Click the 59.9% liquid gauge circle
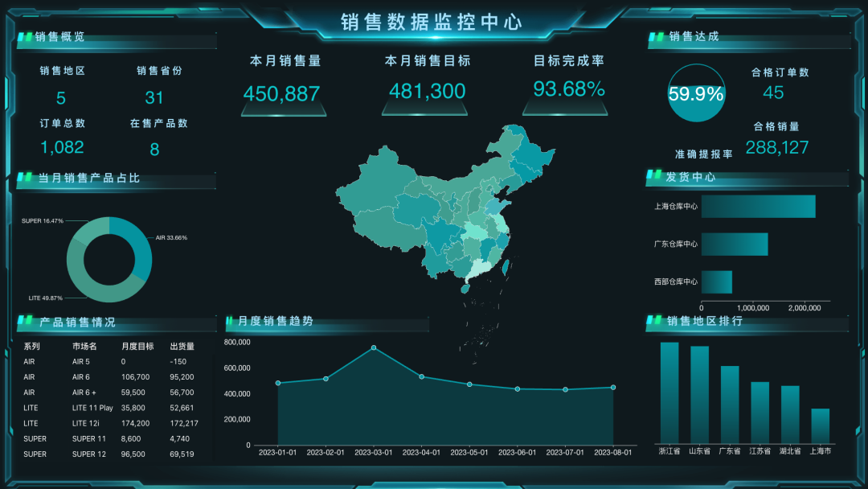 coord(696,93)
